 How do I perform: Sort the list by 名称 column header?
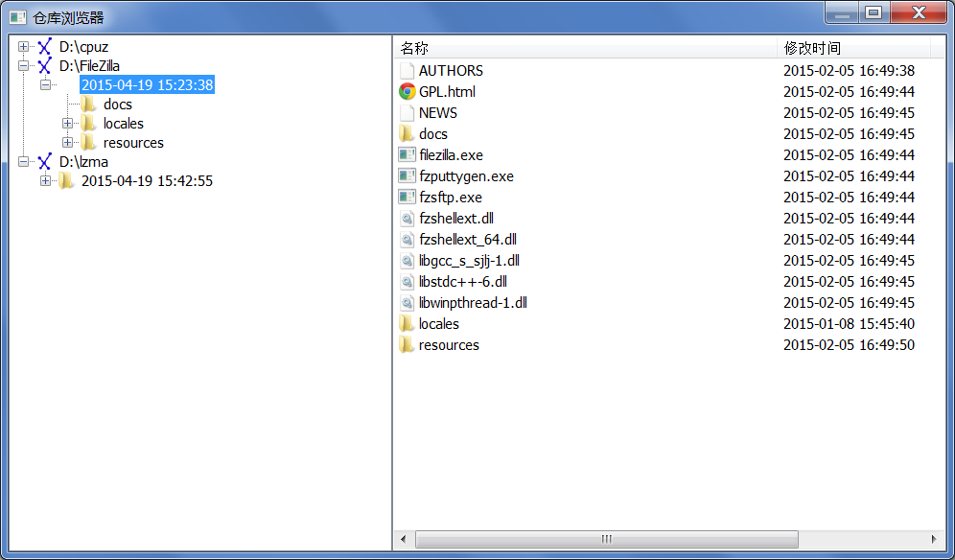(585, 48)
